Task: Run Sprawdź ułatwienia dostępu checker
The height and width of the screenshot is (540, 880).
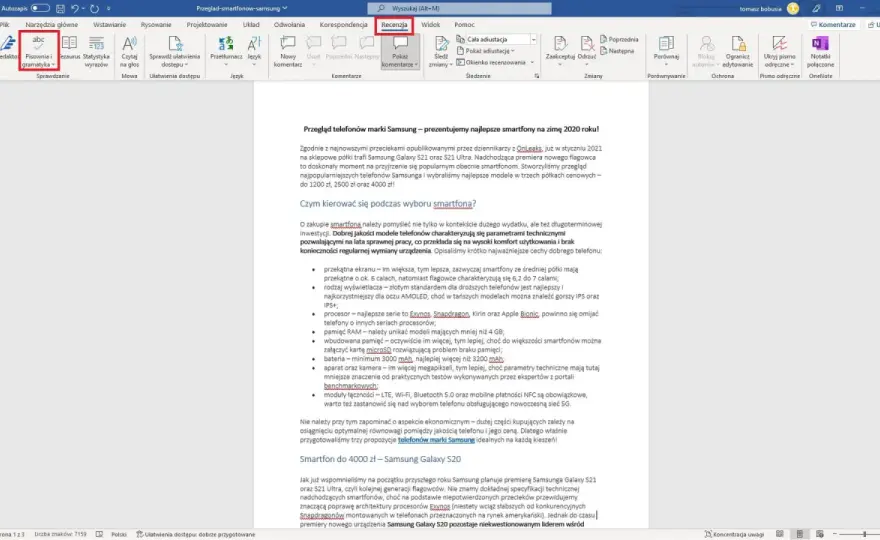Action: pyautogui.click(x=175, y=51)
